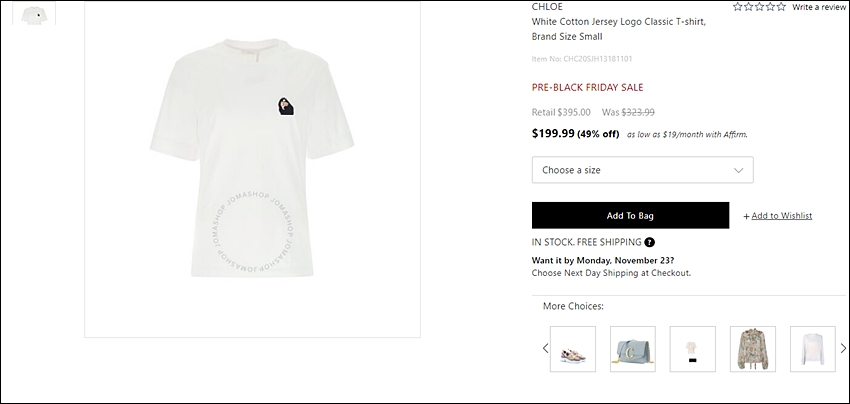Select the white t-shirt thumbnail at top left
This screenshot has width=850, height=404.
34,14
